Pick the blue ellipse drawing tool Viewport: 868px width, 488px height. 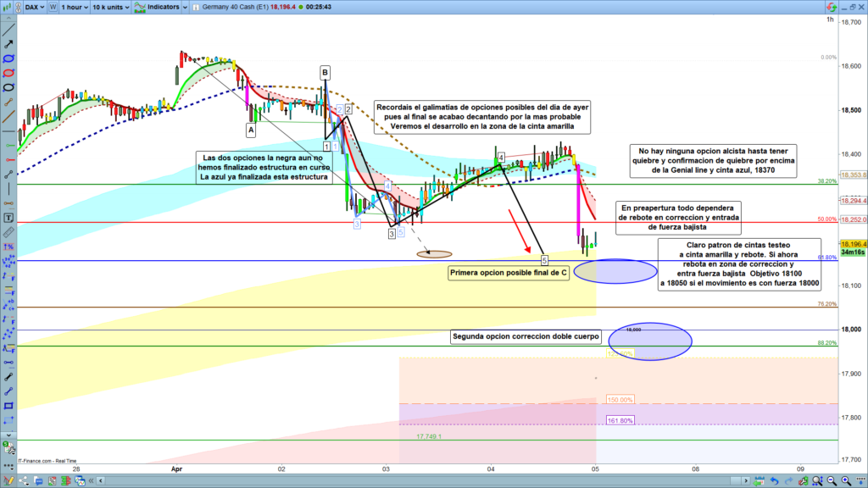click(x=8, y=58)
